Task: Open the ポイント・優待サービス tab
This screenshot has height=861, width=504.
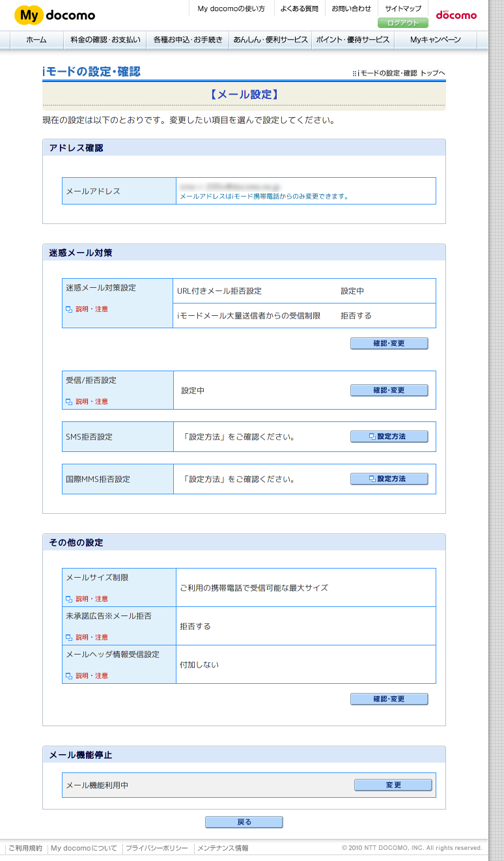Action: pos(353,40)
